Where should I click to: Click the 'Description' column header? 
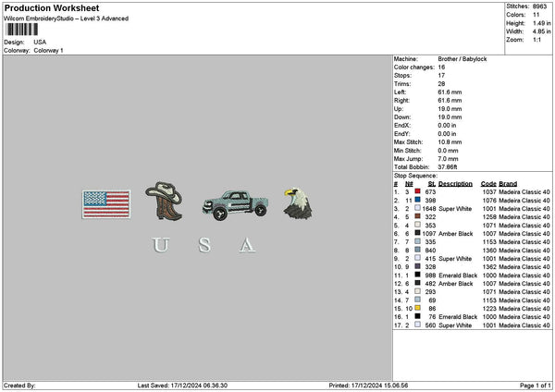coord(455,184)
